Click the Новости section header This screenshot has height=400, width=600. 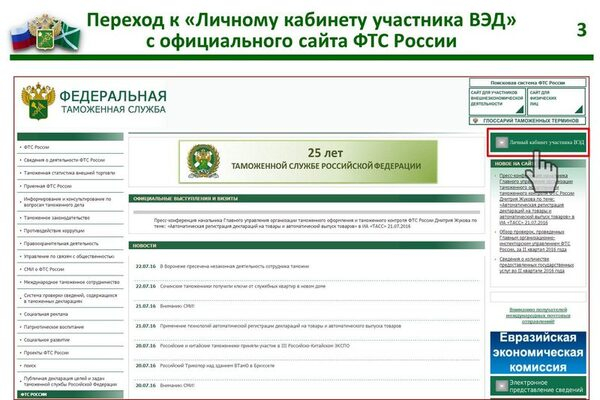point(307,245)
